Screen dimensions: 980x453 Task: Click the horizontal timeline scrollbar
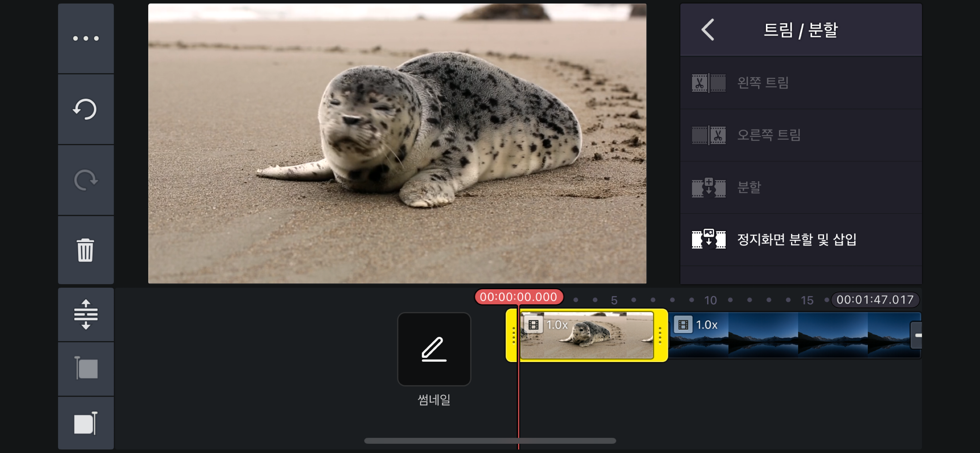coord(490,441)
